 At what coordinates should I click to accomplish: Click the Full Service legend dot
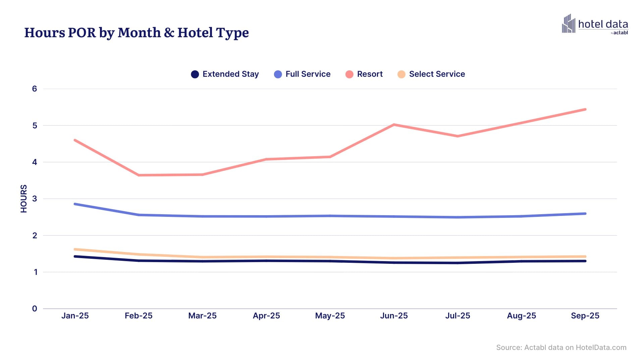tap(277, 74)
